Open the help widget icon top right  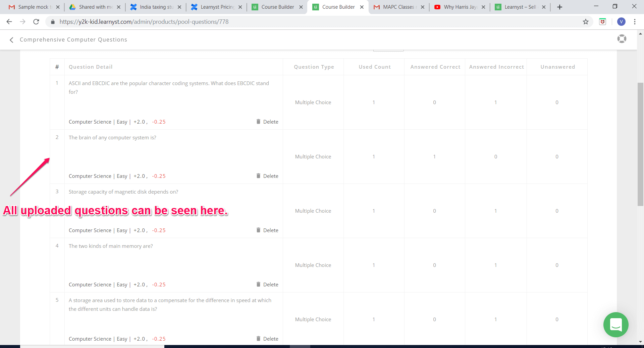point(622,39)
